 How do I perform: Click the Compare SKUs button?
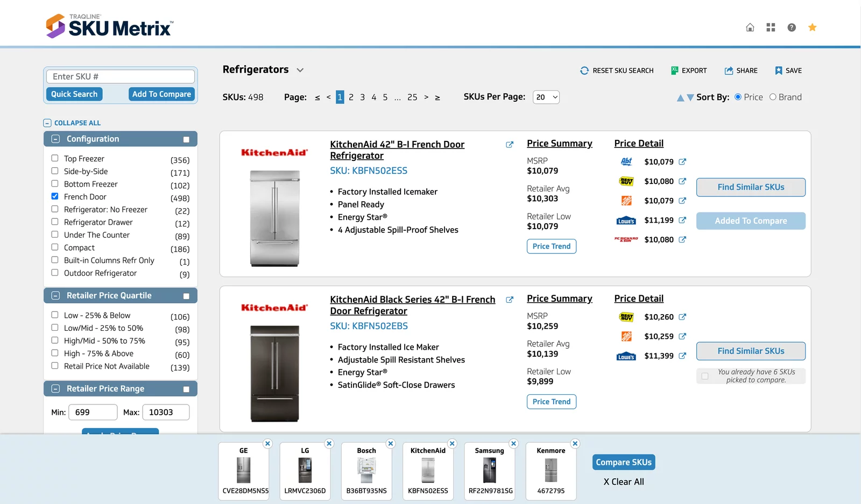(x=624, y=463)
